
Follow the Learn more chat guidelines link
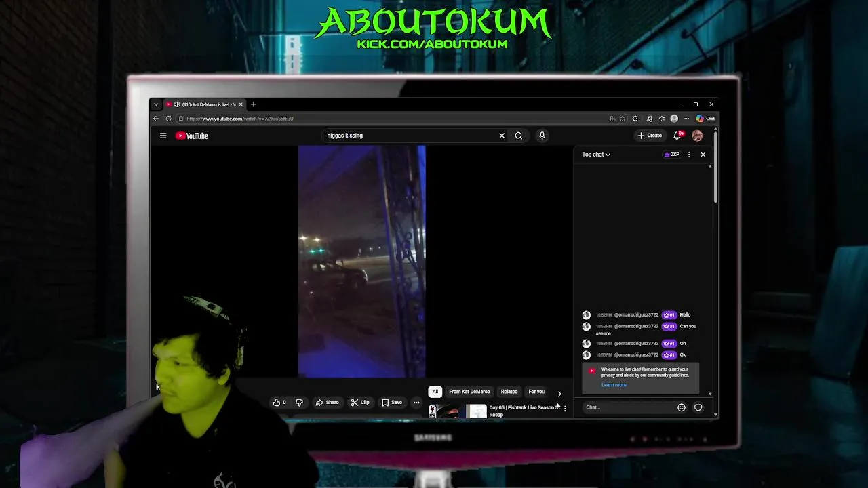pos(614,385)
